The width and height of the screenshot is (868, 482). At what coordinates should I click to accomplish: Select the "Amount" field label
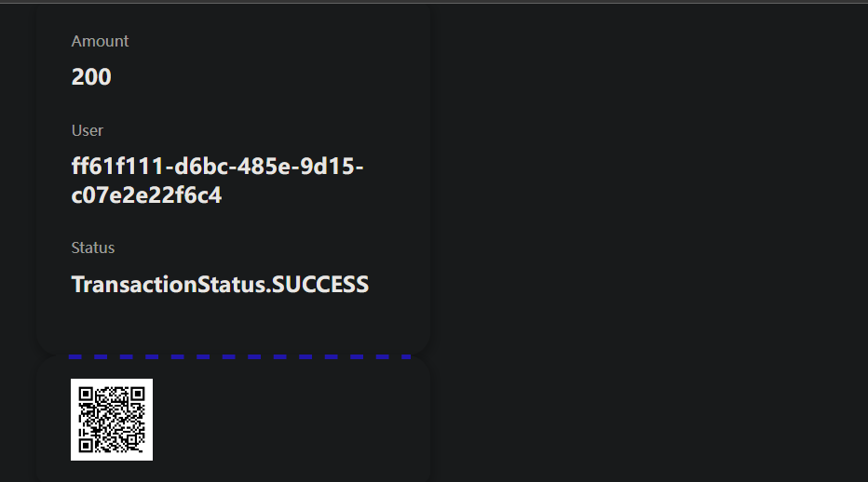click(101, 41)
